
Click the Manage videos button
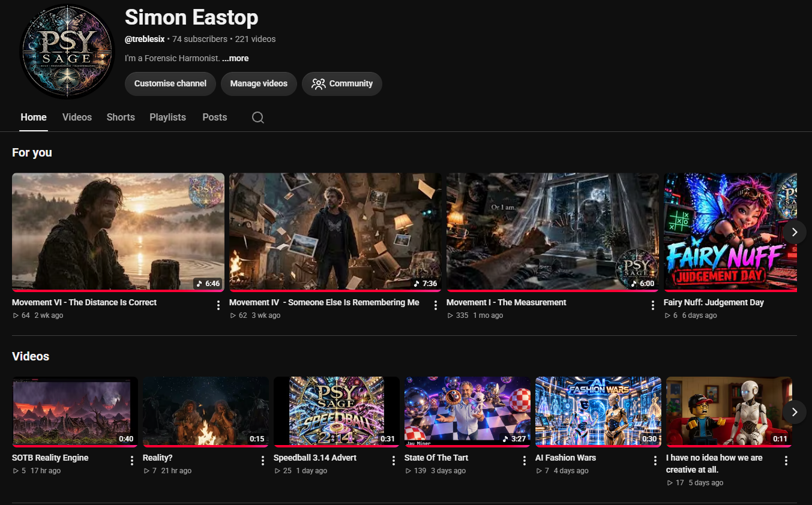coord(259,84)
